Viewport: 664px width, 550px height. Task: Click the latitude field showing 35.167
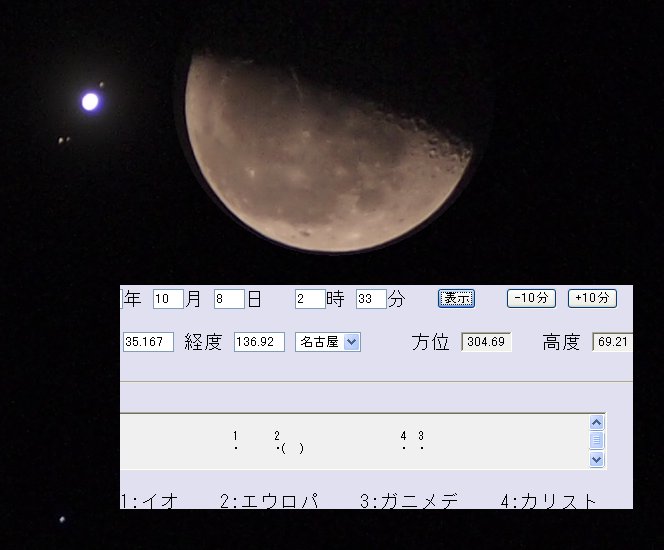pos(148,342)
